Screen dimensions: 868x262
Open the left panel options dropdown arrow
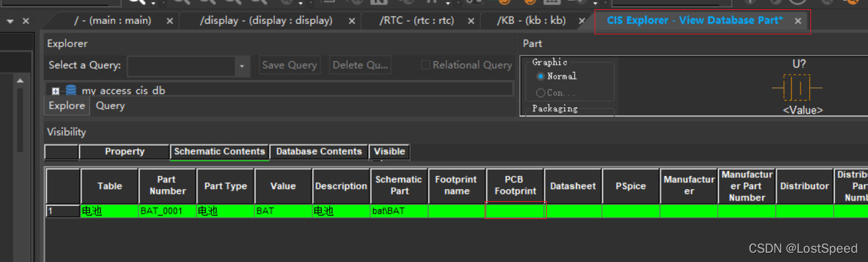[11, 21]
